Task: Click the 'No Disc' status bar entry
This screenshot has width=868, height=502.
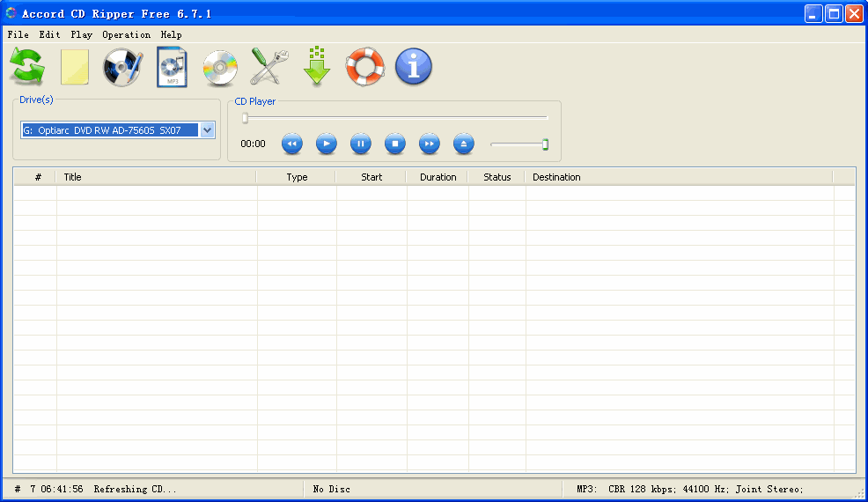Action: [x=332, y=489]
